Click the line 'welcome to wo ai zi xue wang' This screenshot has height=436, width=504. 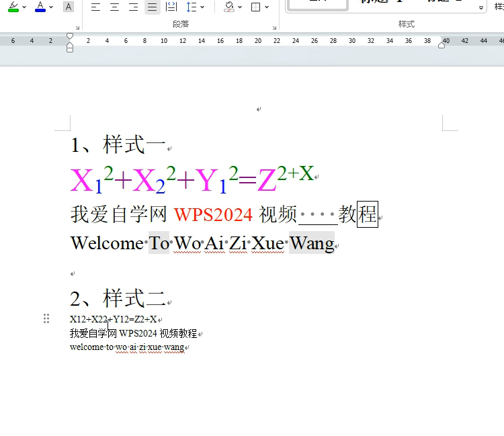click(127, 347)
